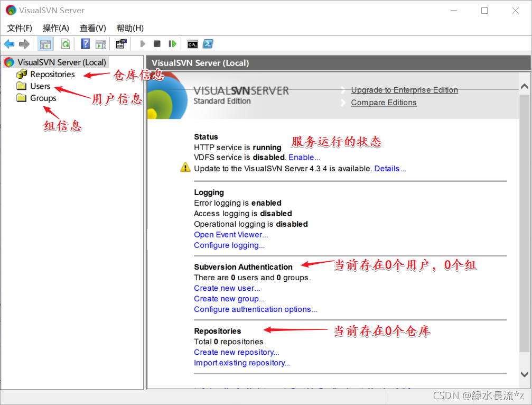532x405 pixels.
Task: Select Groups in the tree
Action: (43, 98)
